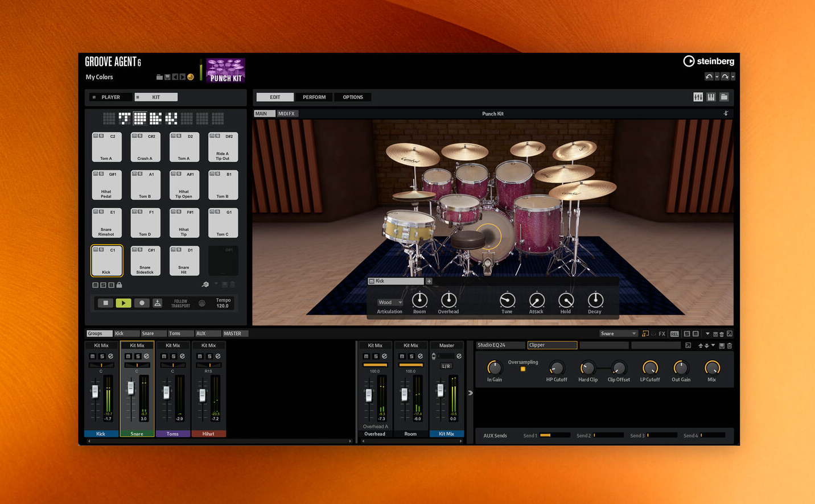The height and width of the screenshot is (504, 815).
Task: Toggle the Clipper Oversampling switch
Action: [x=523, y=369]
